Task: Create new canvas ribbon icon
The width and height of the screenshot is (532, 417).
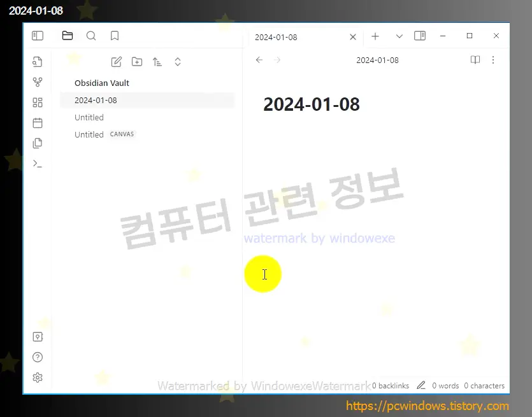Action: coord(38,102)
